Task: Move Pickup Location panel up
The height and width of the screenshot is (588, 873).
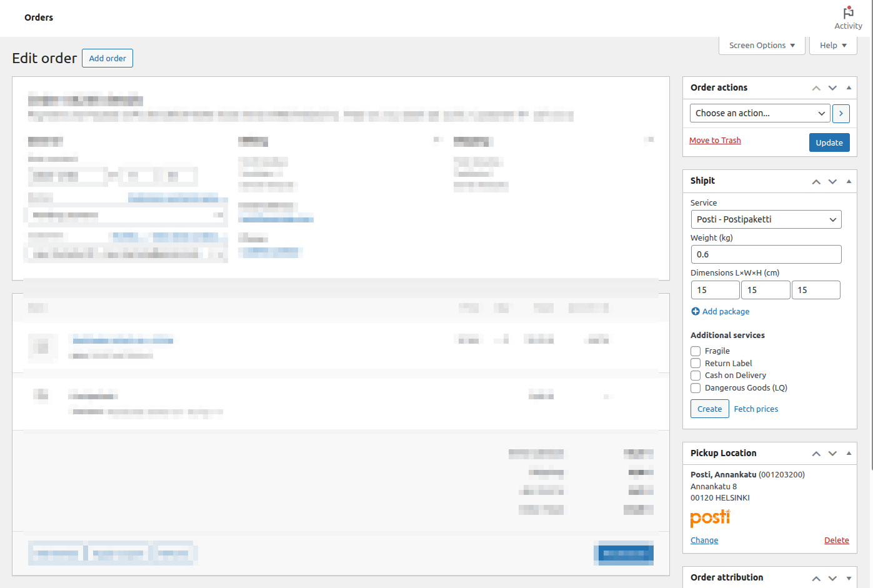Action: coord(816,454)
